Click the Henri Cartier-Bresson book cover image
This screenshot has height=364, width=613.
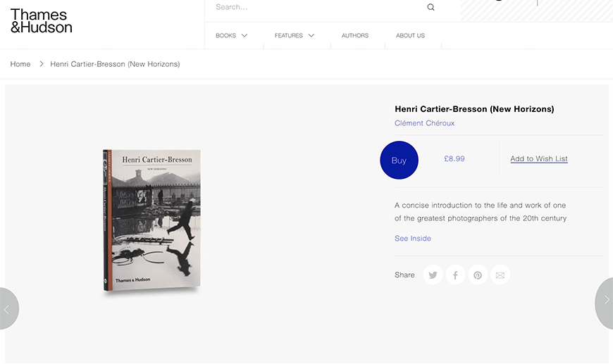pos(151,220)
